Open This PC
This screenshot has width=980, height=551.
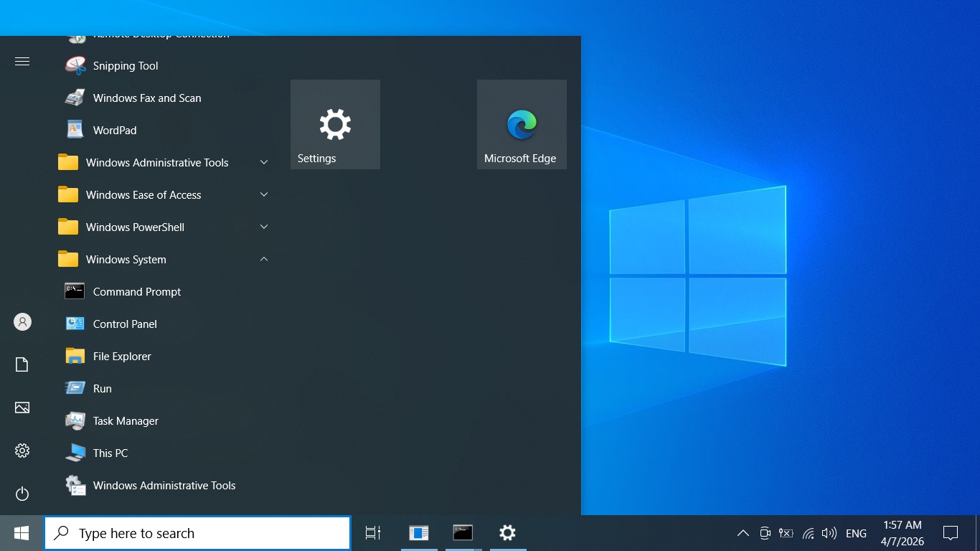tap(110, 453)
